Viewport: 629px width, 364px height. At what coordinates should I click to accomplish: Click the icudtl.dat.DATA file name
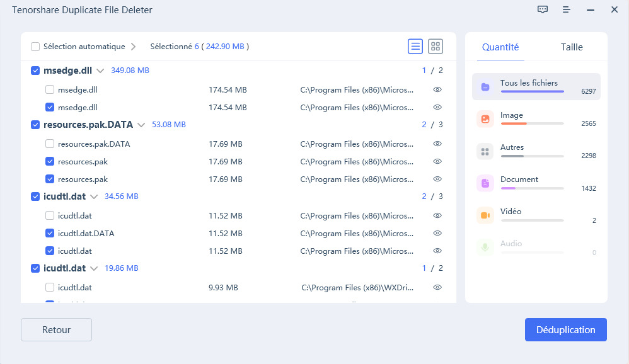click(x=86, y=233)
